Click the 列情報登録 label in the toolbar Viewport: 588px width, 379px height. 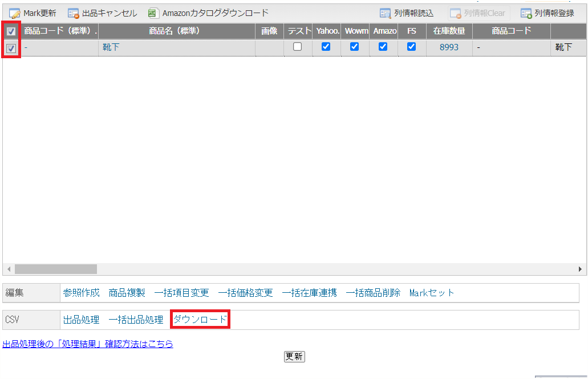pyautogui.click(x=554, y=14)
